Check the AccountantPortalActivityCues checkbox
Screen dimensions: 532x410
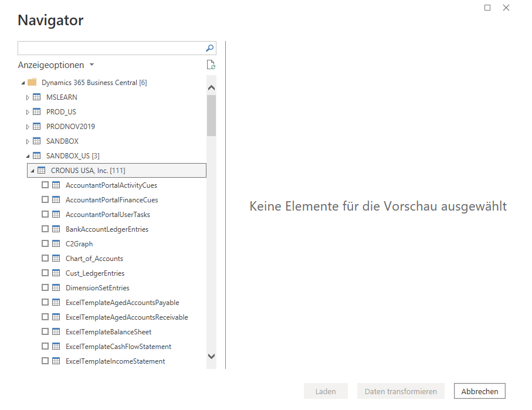coord(45,185)
